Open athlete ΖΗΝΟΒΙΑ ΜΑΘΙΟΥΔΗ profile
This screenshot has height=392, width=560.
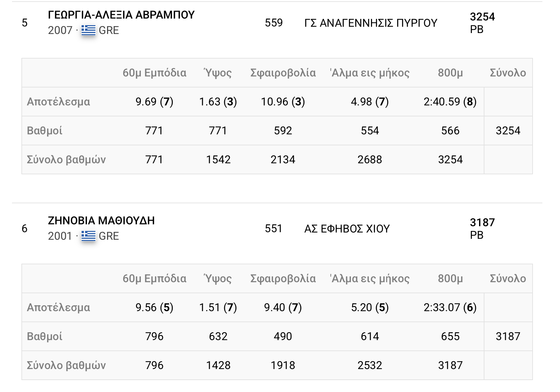tap(101, 221)
